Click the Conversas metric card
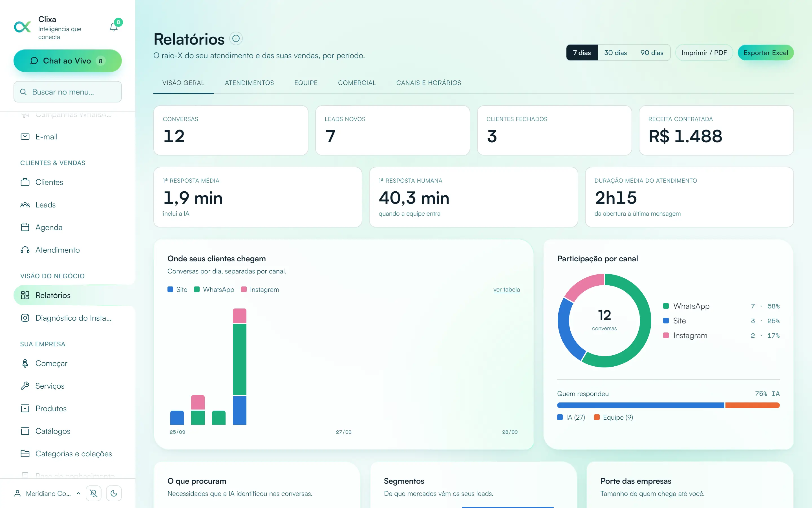 pyautogui.click(x=231, y=130)
